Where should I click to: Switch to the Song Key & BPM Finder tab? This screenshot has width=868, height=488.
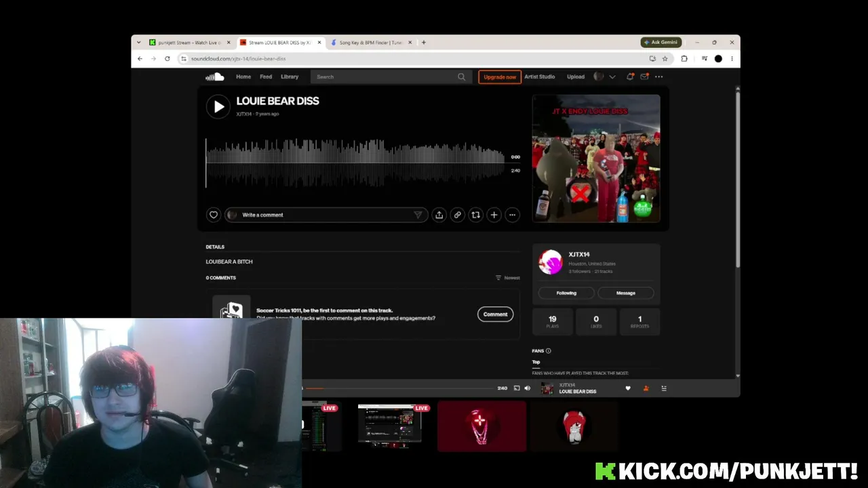pyautogui.click(x=372, y=42)
